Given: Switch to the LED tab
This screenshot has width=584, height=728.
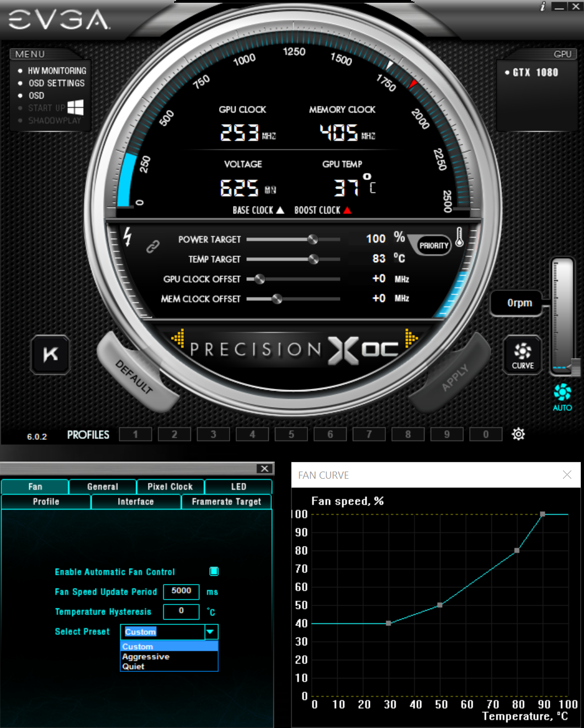Looking at the screenshot, I should click(x=237, y=486).
